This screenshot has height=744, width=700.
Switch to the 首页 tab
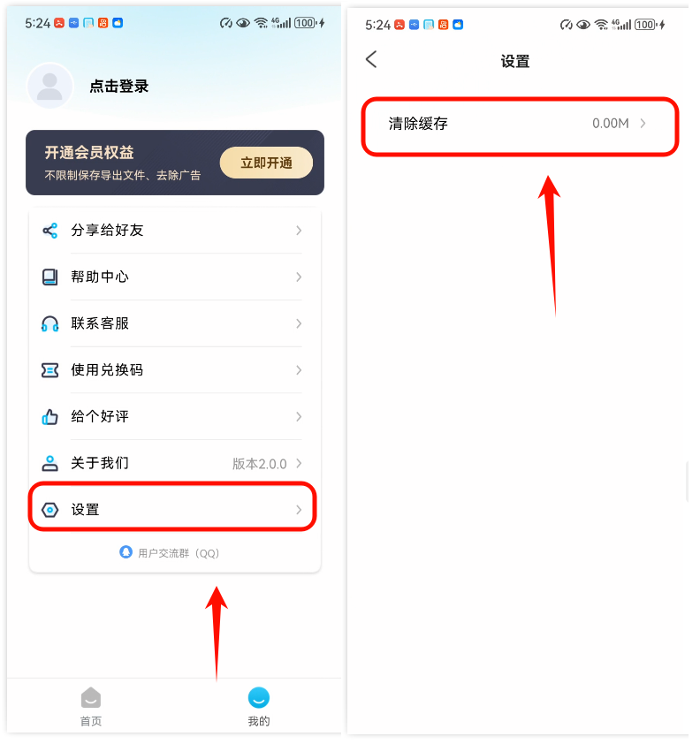(x=91, y=707)
